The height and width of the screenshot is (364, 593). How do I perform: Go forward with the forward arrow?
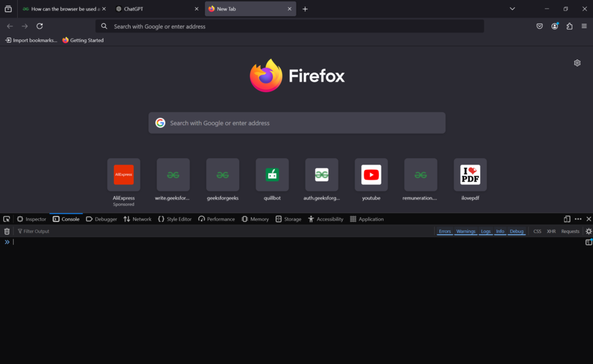point(24,26)
